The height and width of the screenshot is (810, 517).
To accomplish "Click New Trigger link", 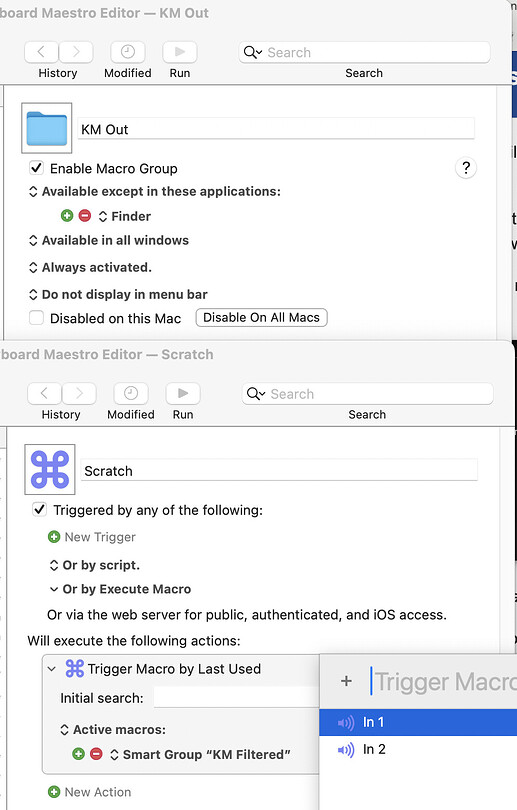I will (92, 537).
